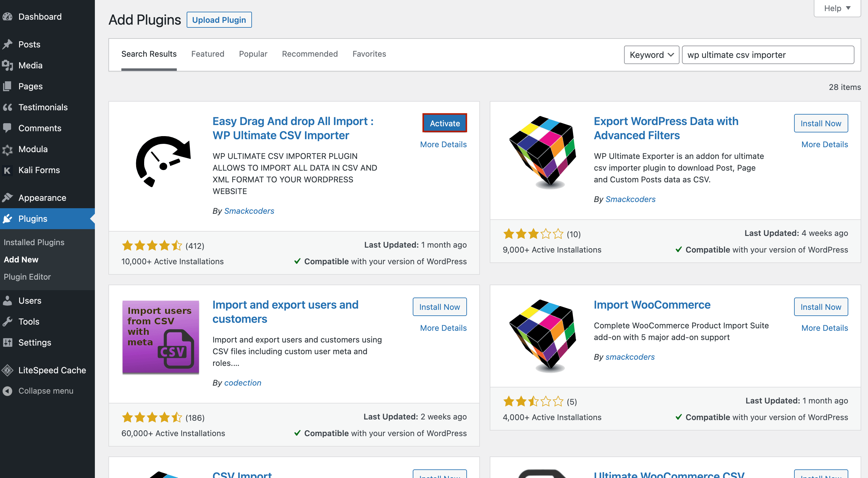Screen dimensions: 868x478
Task: Click the star rating with (186) reviews
Action: click(x=152, y=417)
